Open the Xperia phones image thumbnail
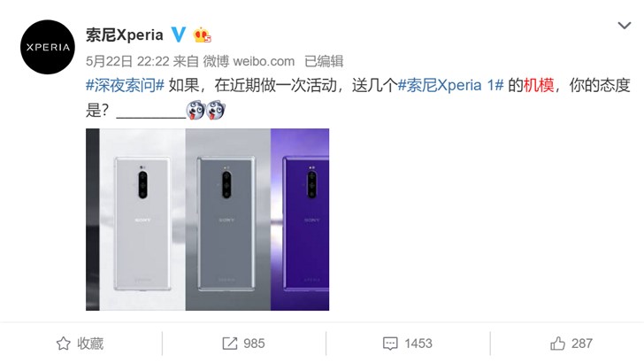The image size is (644, 363). pos(207,220)
